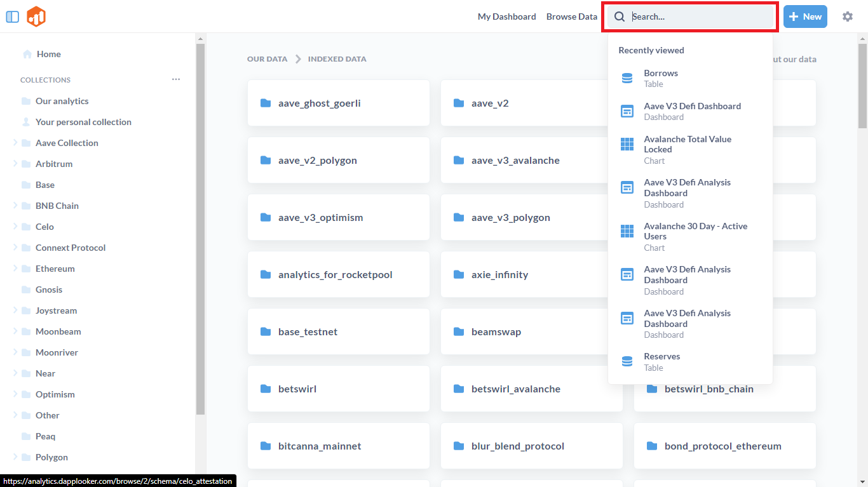
Task: Expand the Ethereum collection chevron
Action: tap(15, 269)
